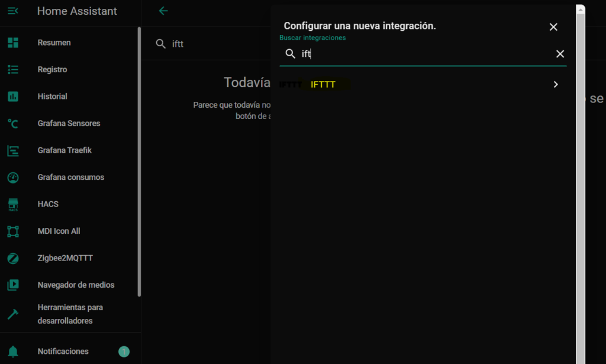Click the Navegador de medios play icon

point(13,285)
